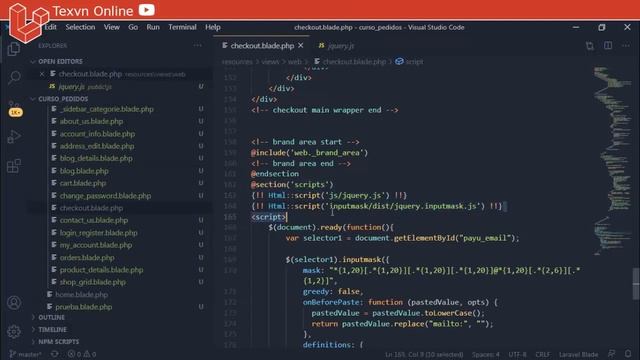Open errors and warnings count in status bar
Viewport: 640px width, 360px height.
tap(82, 354)
